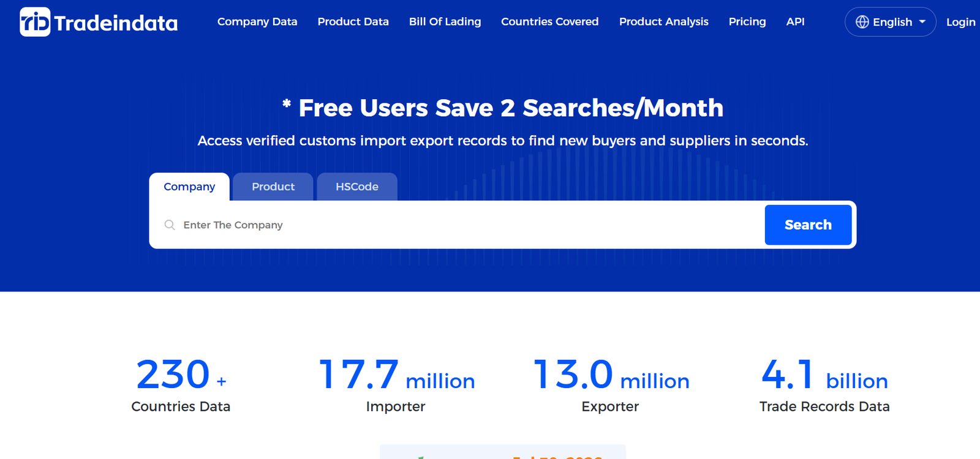Open Company Data menu

(x=257, y=21)
